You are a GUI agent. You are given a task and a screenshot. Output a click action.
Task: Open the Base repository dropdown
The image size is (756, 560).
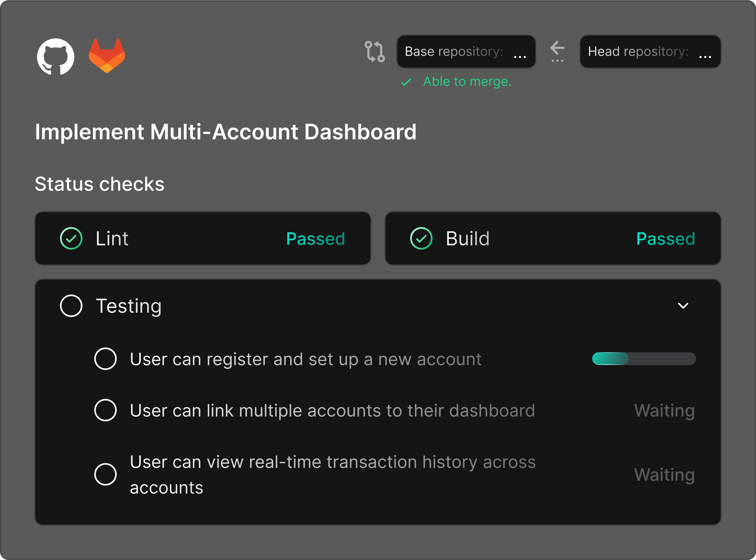click(466, 51)
